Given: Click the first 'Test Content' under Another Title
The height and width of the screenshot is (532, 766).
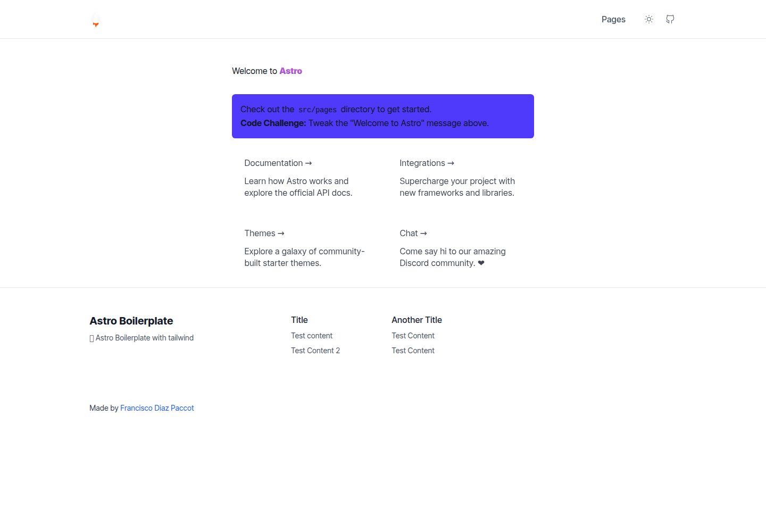Looking at the screenshot, I should pos(413,336).
